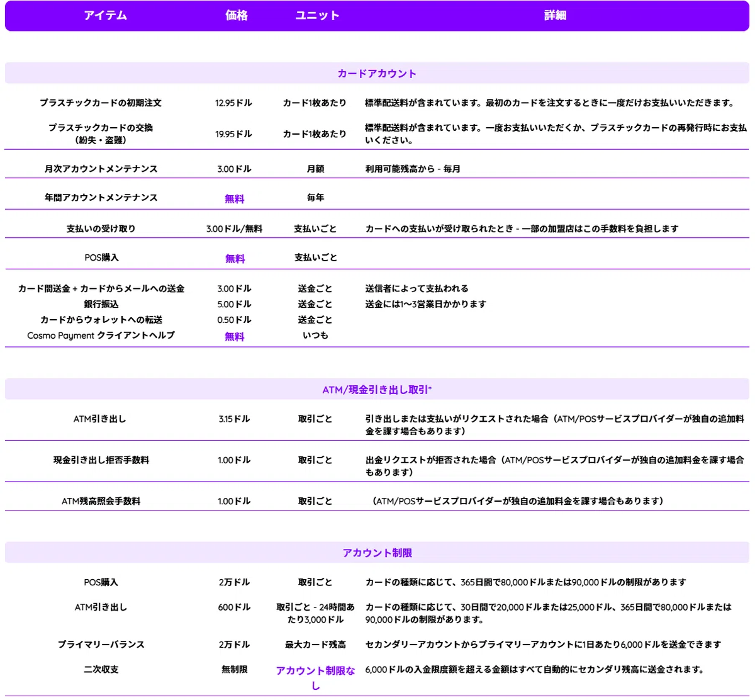Click the プラスチックカードの初期注文 item
This screenshot has width=755, height=700.
pos(101,103)
